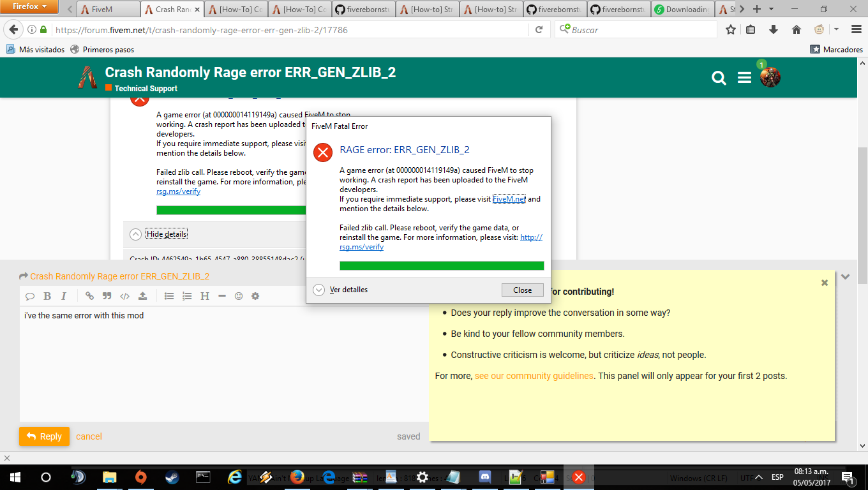
Task: Open the emoji picker smiley icon
Action: [239, 296]
